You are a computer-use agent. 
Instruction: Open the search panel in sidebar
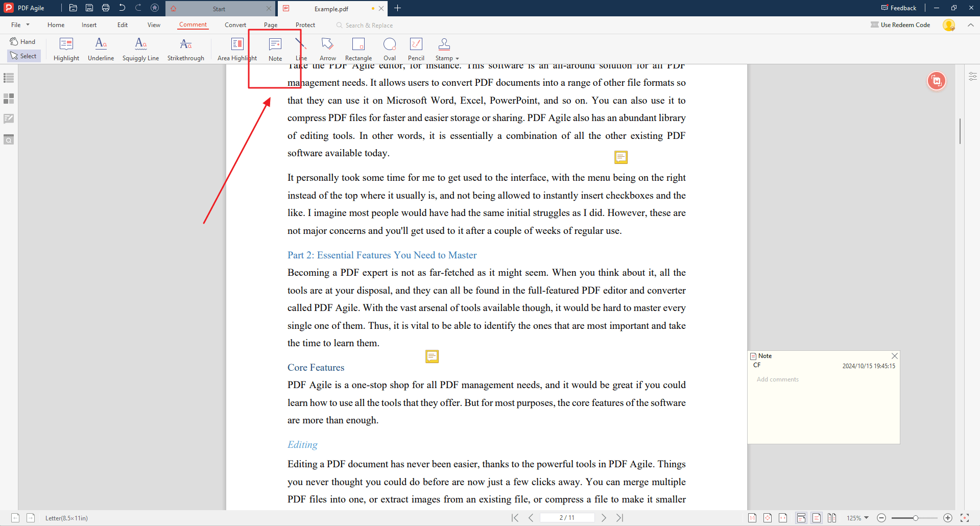click(x=9, y=139)
